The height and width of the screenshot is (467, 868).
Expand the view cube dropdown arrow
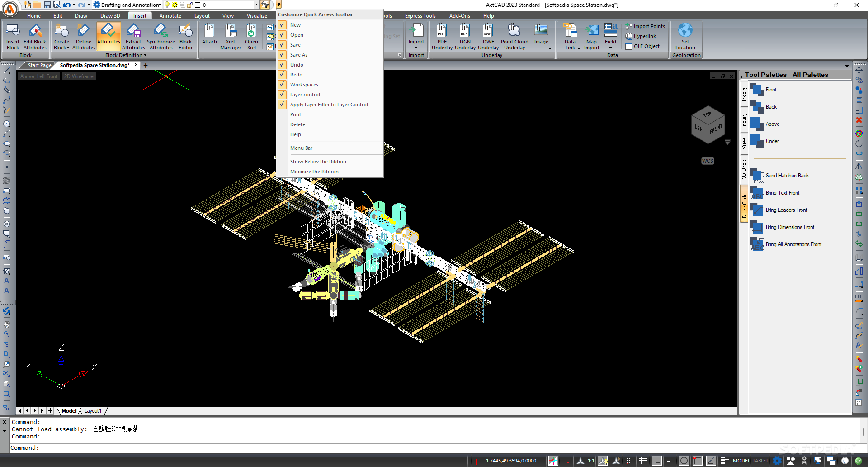point(727,142)
